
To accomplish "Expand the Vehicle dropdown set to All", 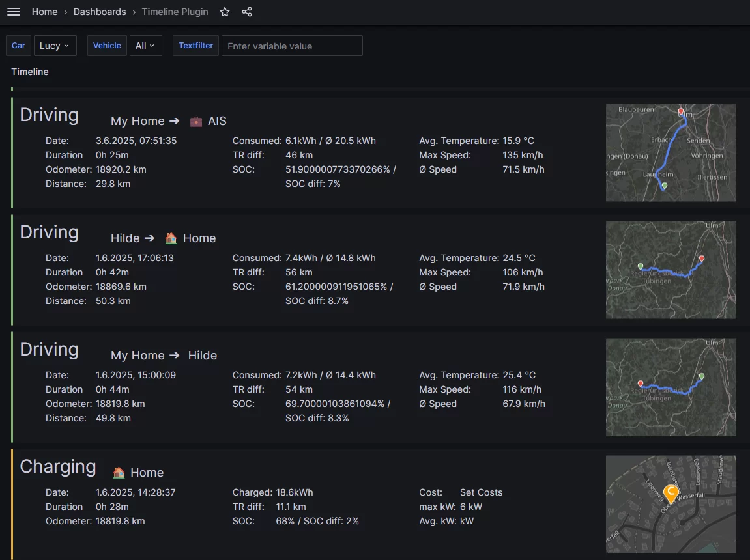I will (145, 46).
